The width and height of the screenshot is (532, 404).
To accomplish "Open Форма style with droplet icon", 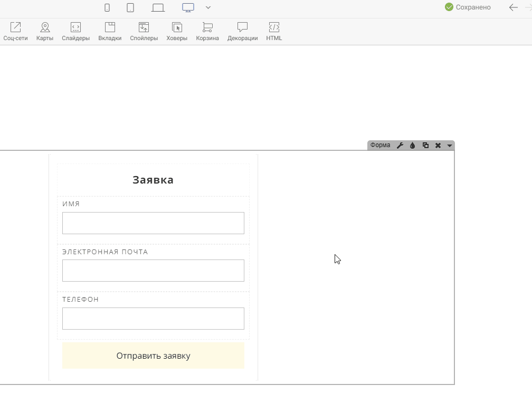I will pos(413,146).
